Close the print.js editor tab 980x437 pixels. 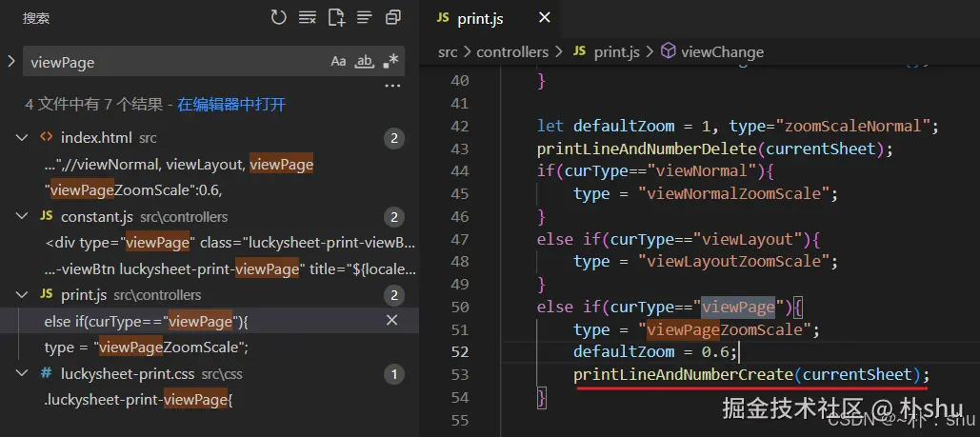(545, 18)
